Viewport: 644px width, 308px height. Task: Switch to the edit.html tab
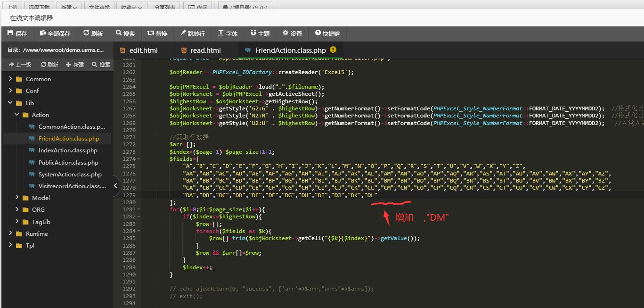144,50
